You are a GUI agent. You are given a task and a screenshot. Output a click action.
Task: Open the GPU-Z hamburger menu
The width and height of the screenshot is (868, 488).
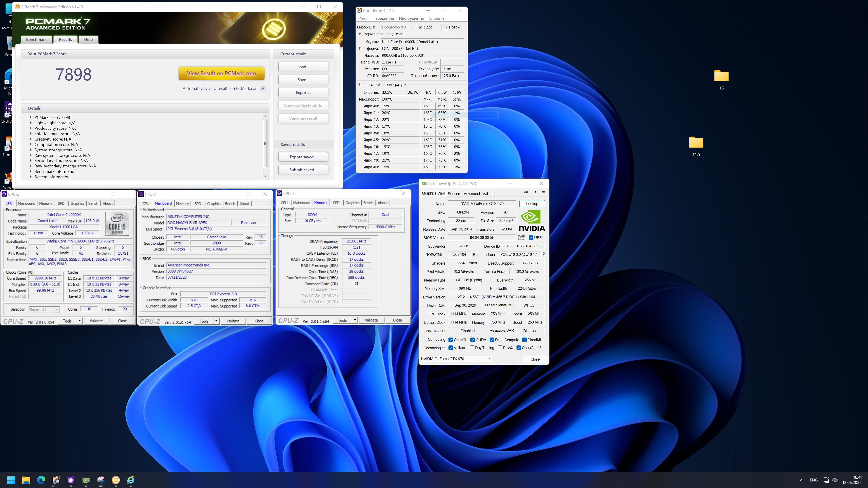(543, 192)
